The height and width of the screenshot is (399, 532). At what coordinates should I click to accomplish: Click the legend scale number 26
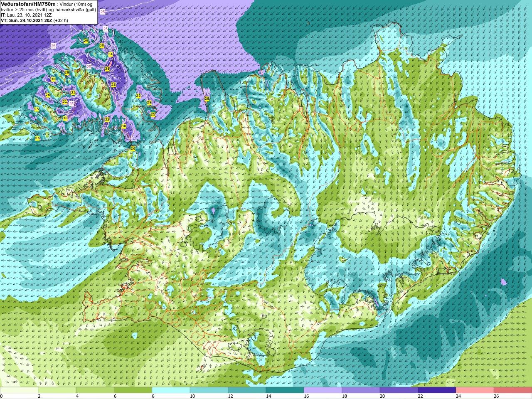click(x=497, y=396)
